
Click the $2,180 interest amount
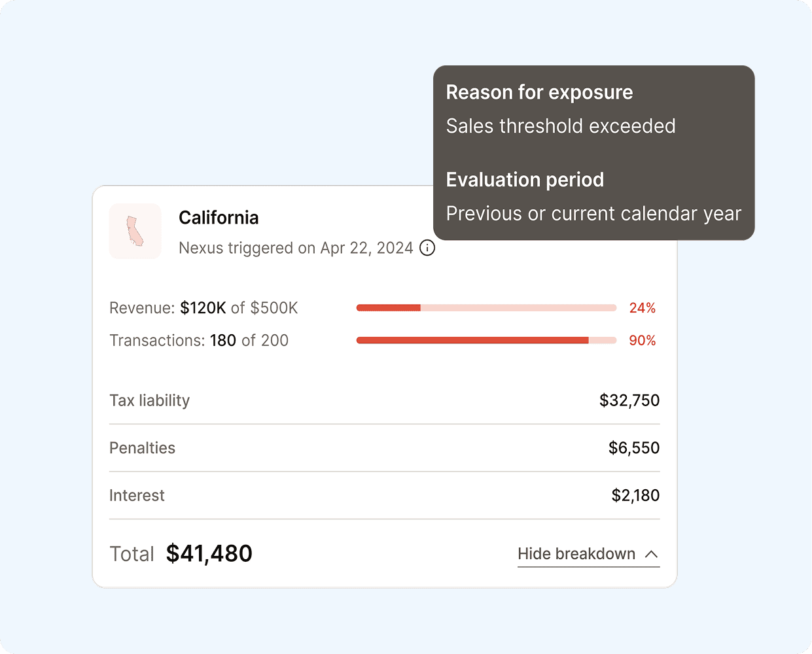pyautogui.click(x=635, y=496)
